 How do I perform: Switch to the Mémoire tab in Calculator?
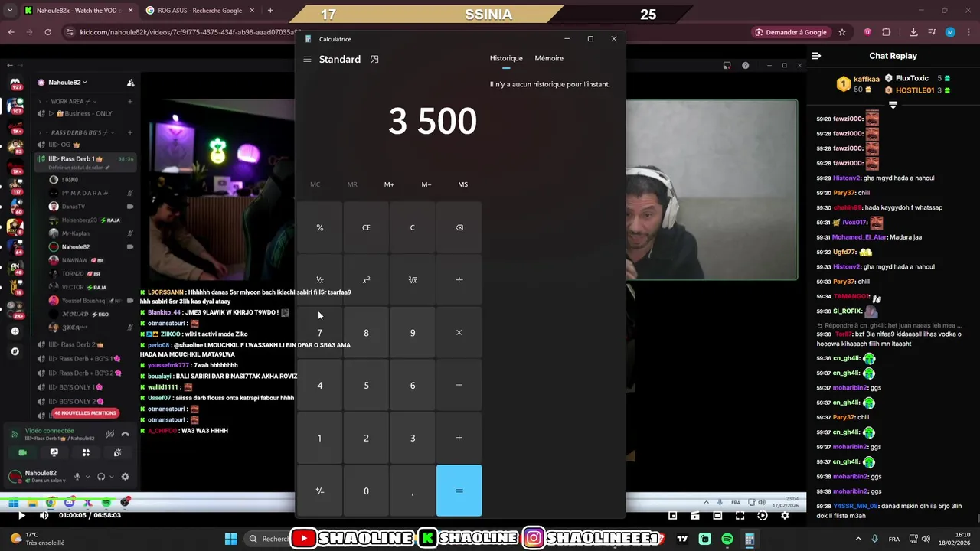pos(549,58)
